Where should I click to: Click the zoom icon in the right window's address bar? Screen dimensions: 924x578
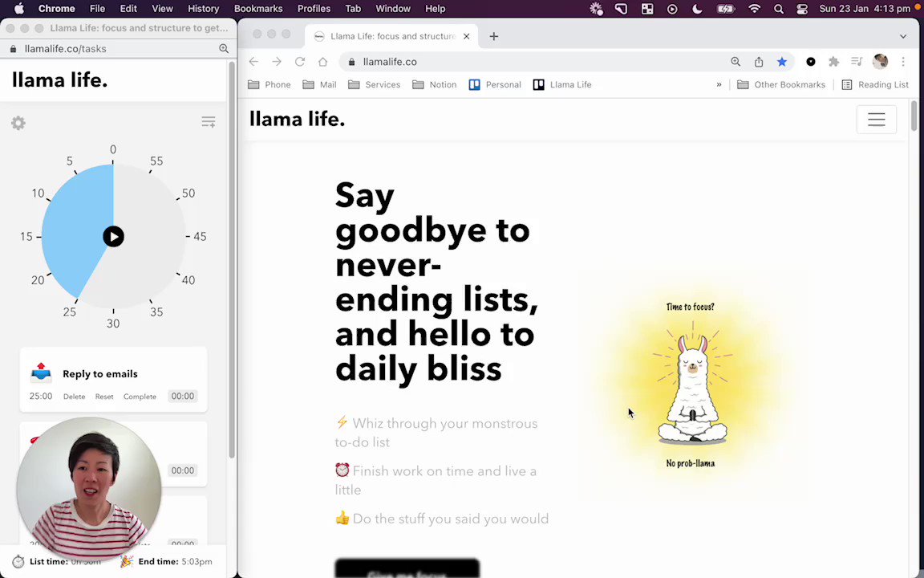tap(736, 61)
